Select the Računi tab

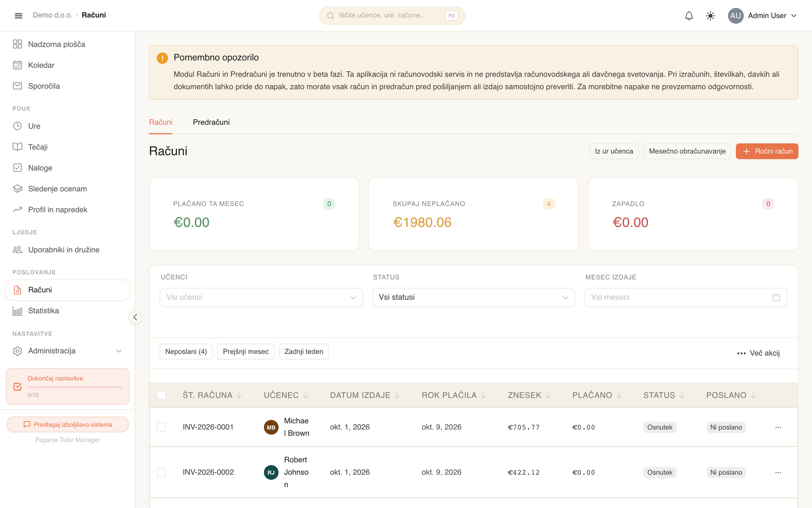[x=161, y=122]
